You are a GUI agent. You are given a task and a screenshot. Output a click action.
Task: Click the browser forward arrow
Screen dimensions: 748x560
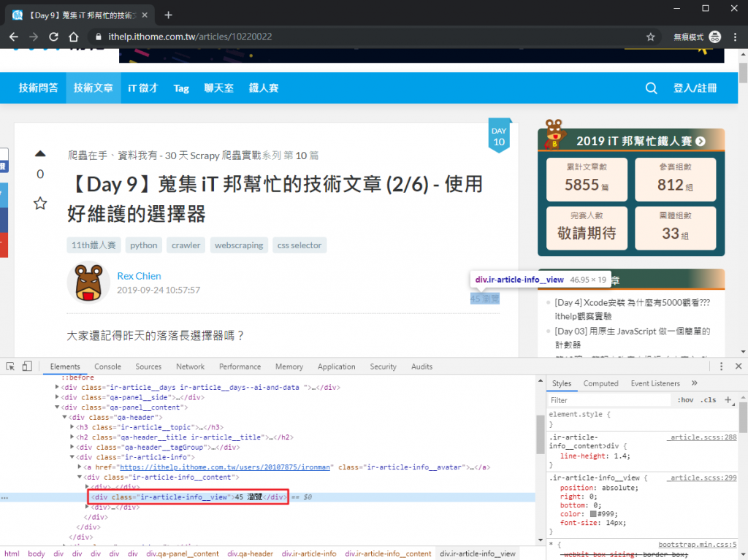(34, 37)
